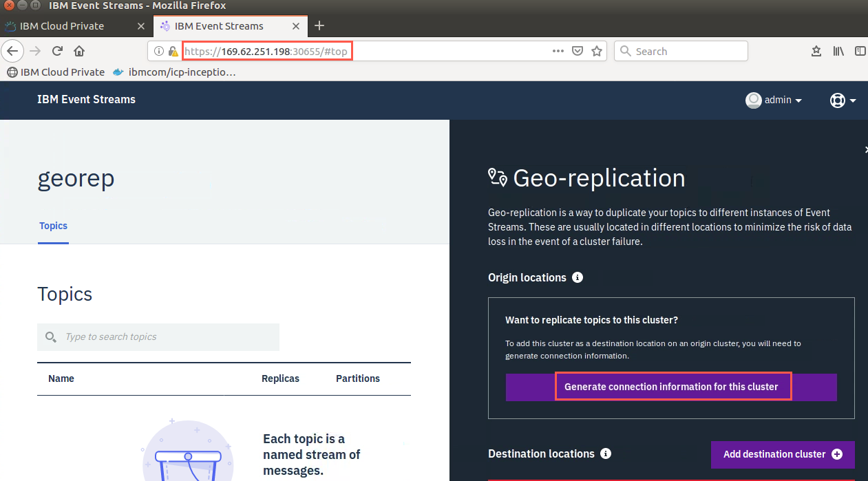Click the Geo-replication location pin icon
868x481 pixels.
tap(498, 178)
